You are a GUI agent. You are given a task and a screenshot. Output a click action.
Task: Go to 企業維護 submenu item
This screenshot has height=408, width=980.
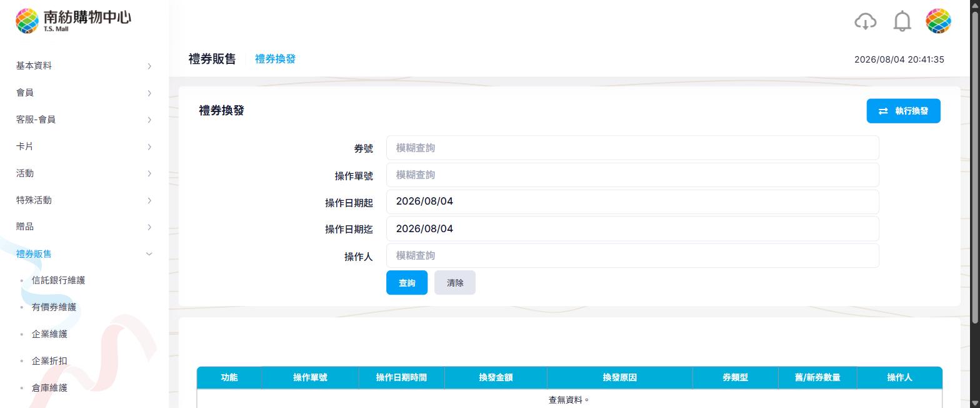49,334
